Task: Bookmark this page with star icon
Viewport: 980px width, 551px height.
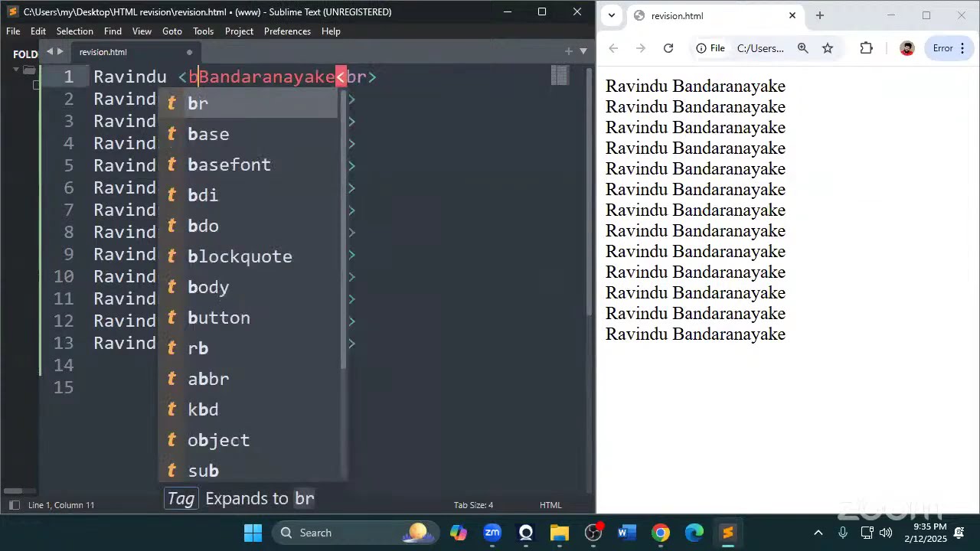Action: [x=828, y=48]
